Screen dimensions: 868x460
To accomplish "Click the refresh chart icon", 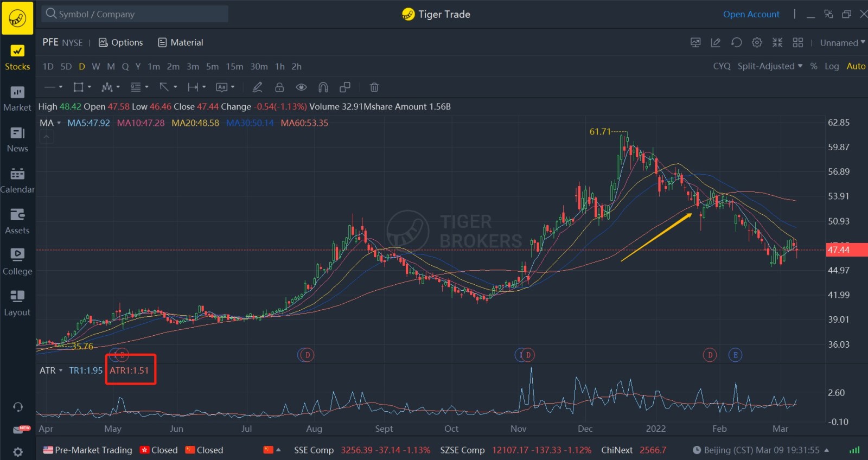I will (x=736, y=42).
